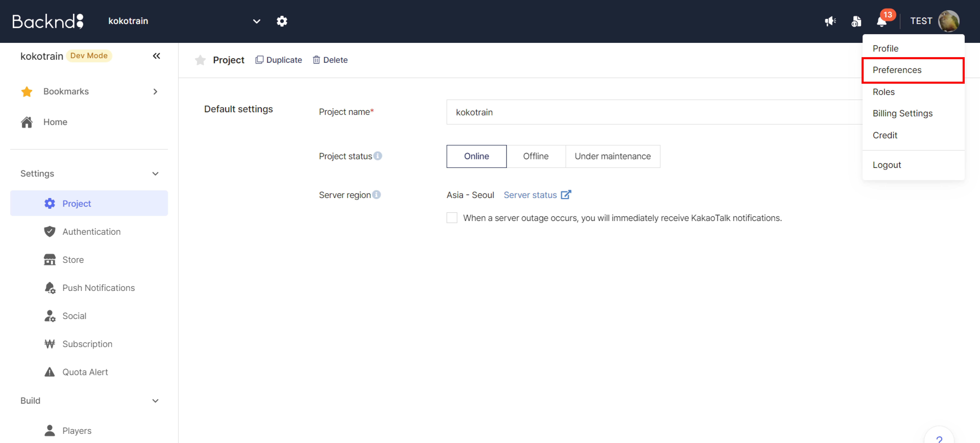Click the Project gear icon in sidebar
This screenshot has height=443, width=980.
pos(50,203)
